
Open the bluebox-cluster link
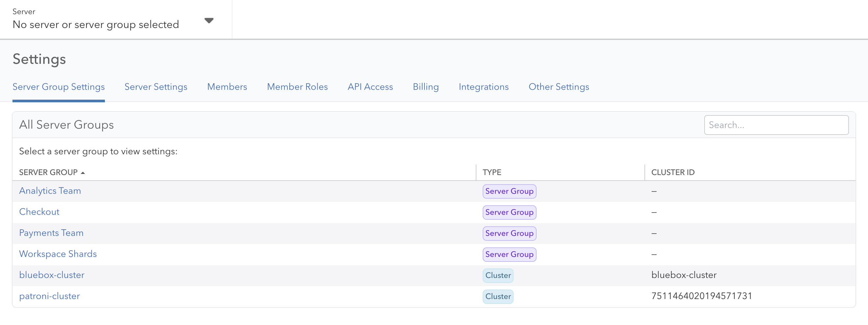[52, 275]
